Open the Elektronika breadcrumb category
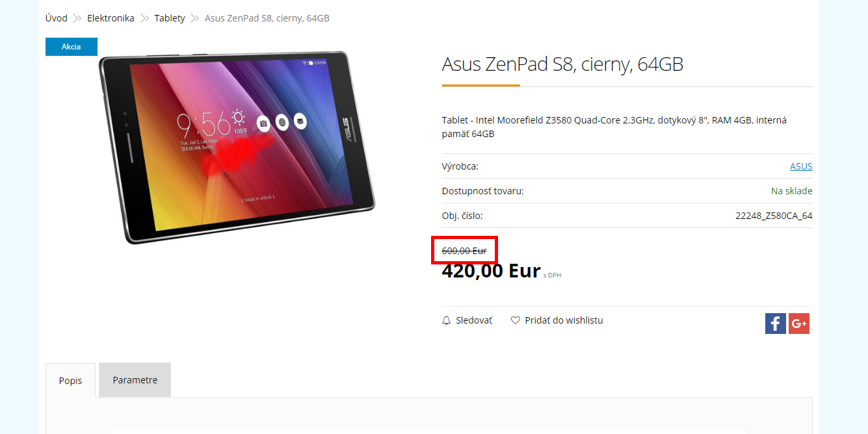This screenshot has height=434, width=868. point(111,18)
